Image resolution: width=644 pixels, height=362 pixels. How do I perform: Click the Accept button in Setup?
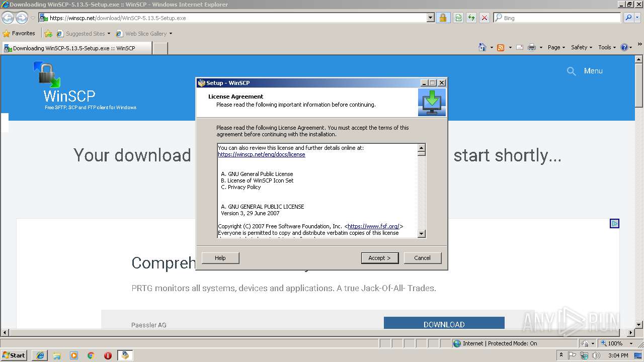[380, 258]
